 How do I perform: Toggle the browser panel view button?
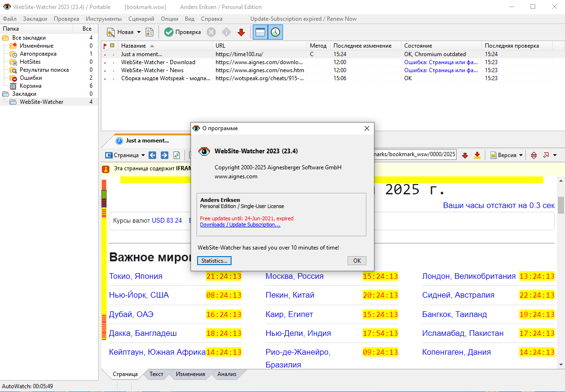click(259, 32)
